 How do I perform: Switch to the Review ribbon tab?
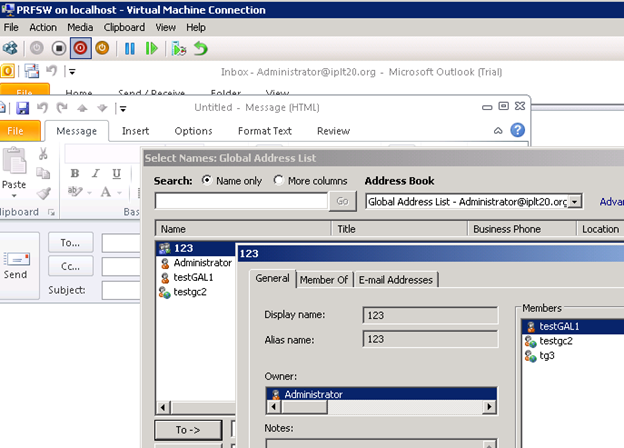pos(333,131)
